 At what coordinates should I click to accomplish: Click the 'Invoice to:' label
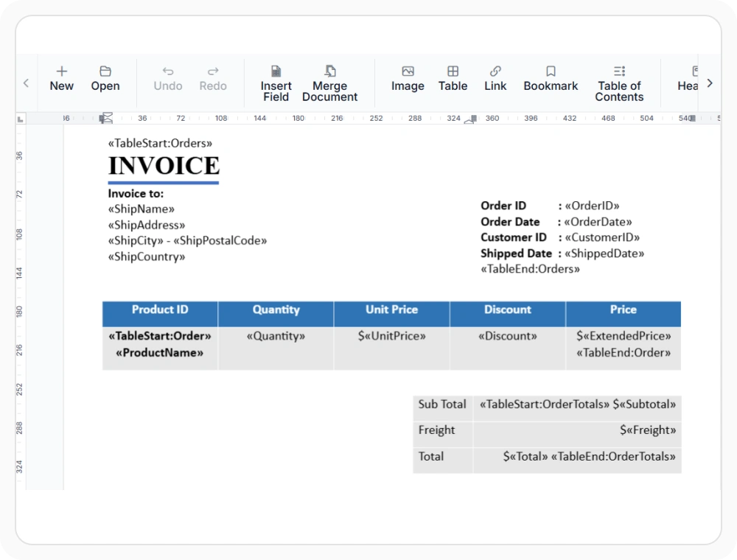pyautogui.click(x=136, y=194)
